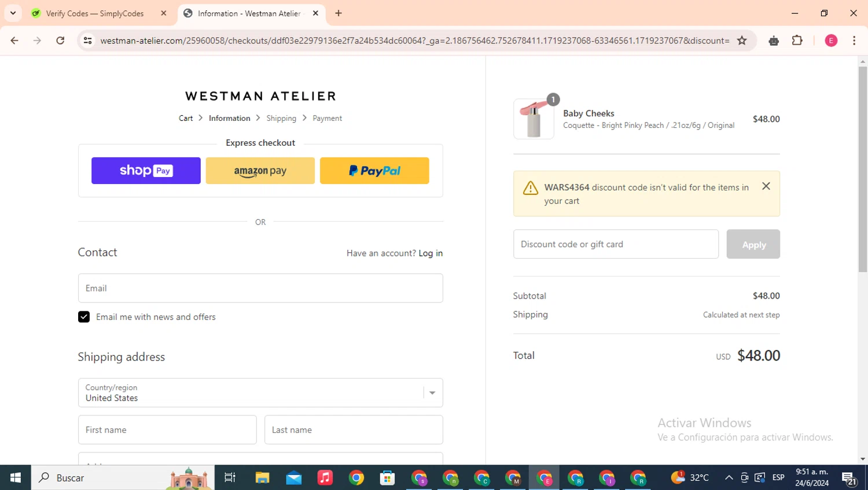Open the tab search dropdown arrow
Image resolution: width=868 pixels, height=490 pixels.
tap(13, 13)
